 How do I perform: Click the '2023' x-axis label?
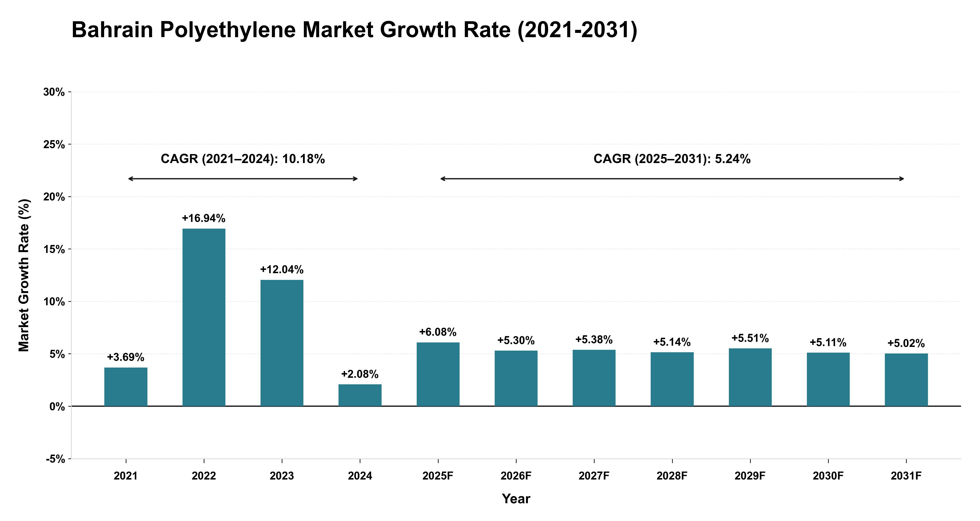click(282, 476)
